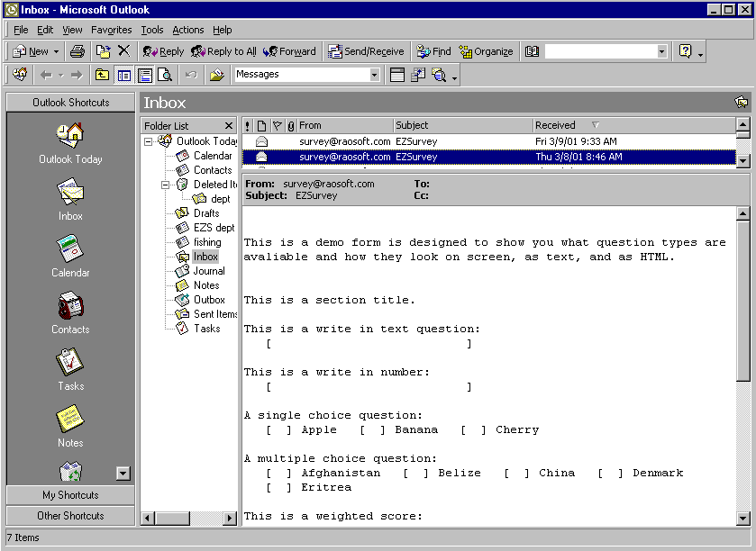The height and width of the screenshot is (551, 756).
Task: Collapse the Outlook Today tree root
Action: pos(149,141)
